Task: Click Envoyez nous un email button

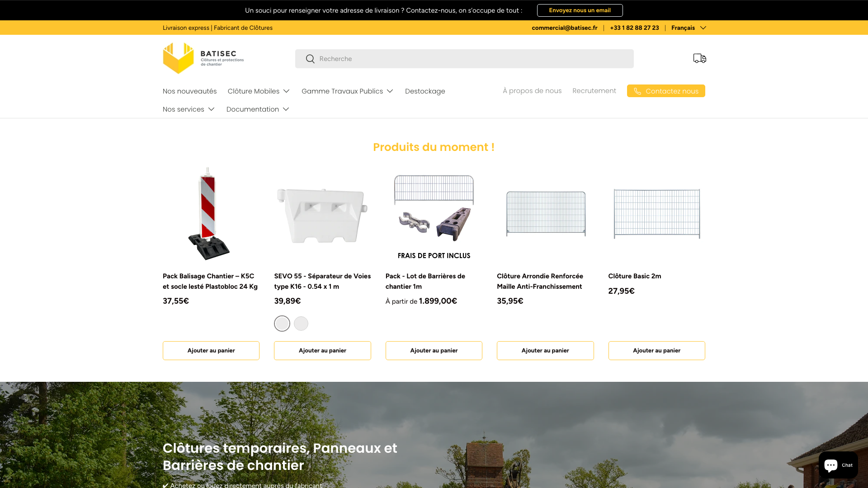Action: pos(580,10)
